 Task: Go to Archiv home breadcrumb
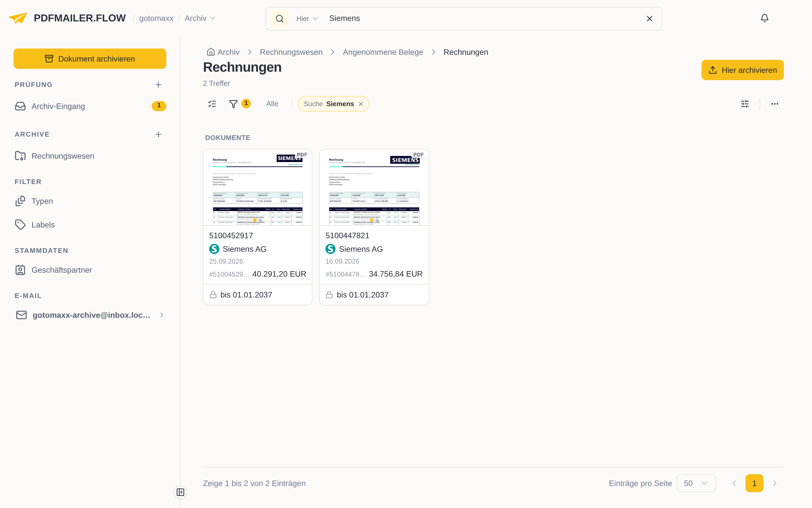[x=223, y=52]
